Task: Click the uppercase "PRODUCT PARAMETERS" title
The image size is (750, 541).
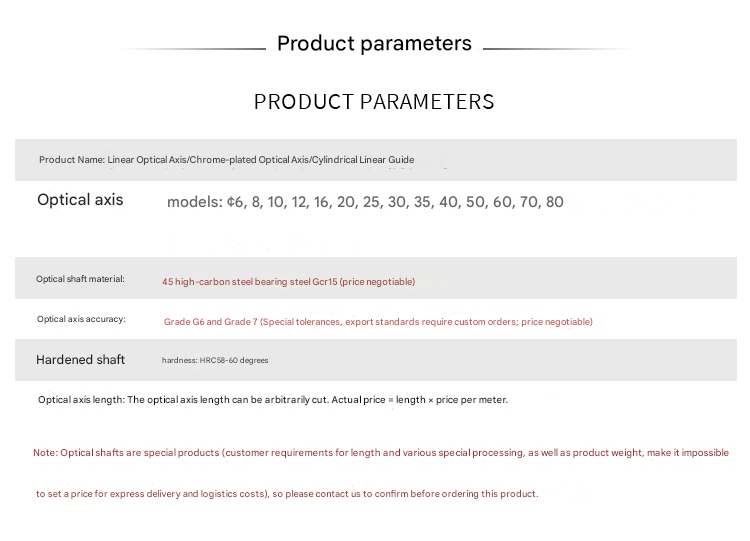Action: tap(374, 102)
